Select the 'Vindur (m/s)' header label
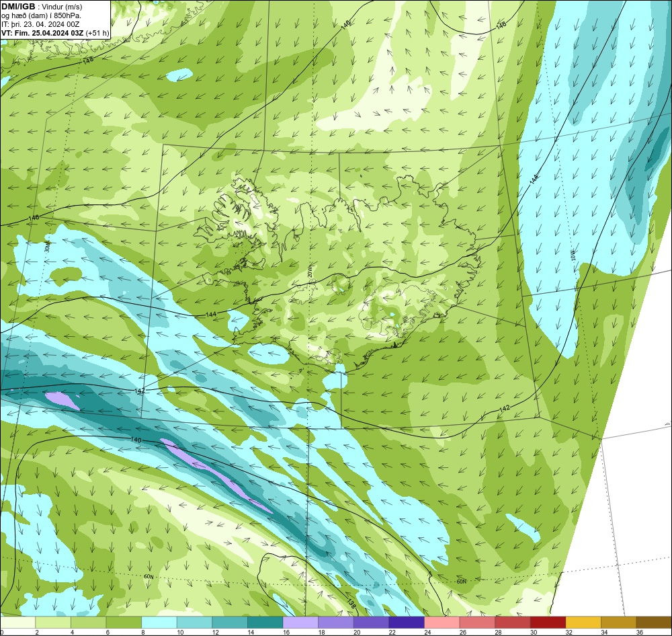The width and height of the screenshot is (672, 636). coord(62,7)
